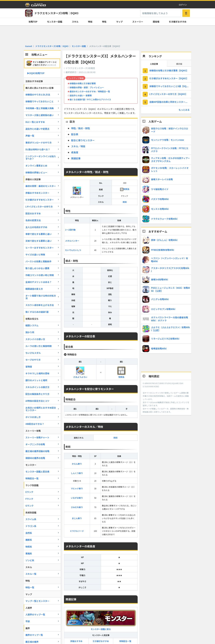The height and width of the screenshot is (644, 215).
Task: Click the DQM3 game icon beside site title
Action: coord(29,13)
